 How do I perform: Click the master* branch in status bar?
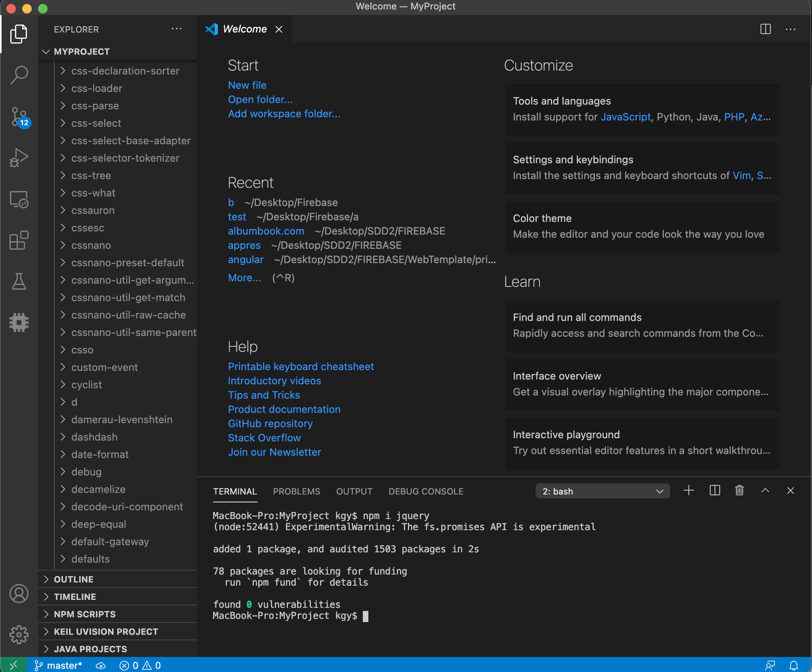pyautogui.click(x=58, y=666)
